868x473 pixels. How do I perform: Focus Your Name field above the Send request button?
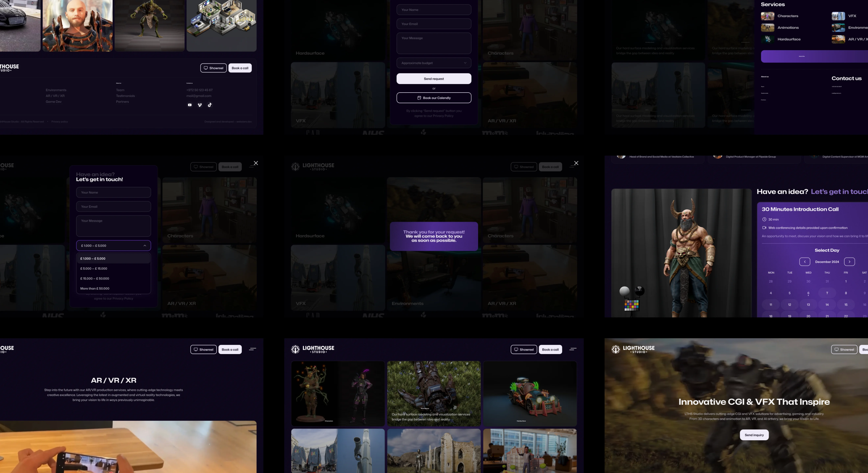(x=434, y=10)
